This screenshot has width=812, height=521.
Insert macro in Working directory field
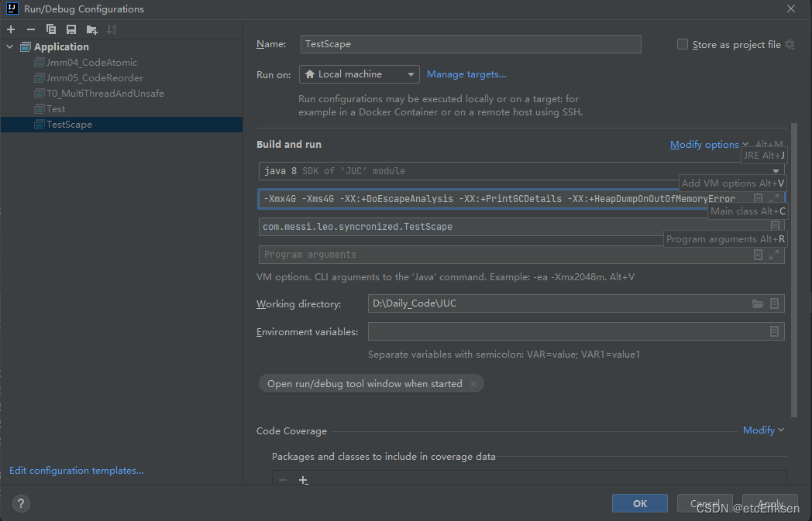tap(774, 303)
